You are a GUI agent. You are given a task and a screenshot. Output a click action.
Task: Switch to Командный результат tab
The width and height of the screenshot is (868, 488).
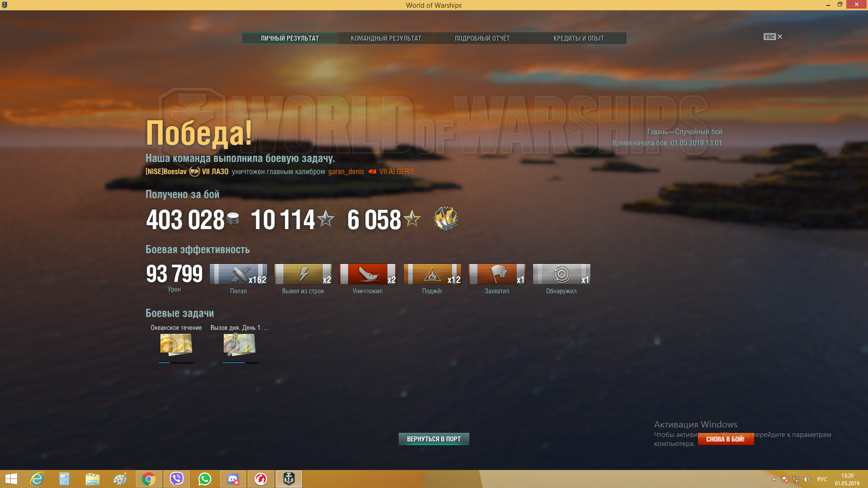386,38
